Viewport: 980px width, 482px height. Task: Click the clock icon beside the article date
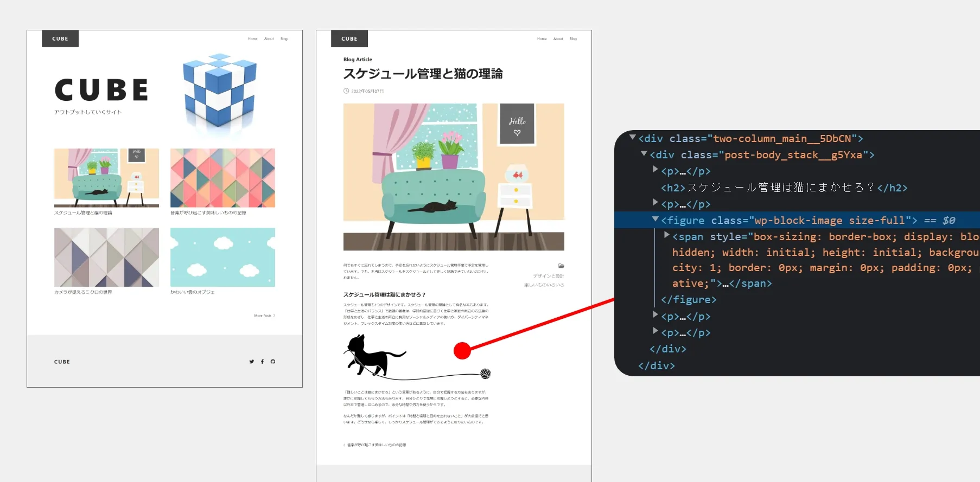tap(346, 91)
